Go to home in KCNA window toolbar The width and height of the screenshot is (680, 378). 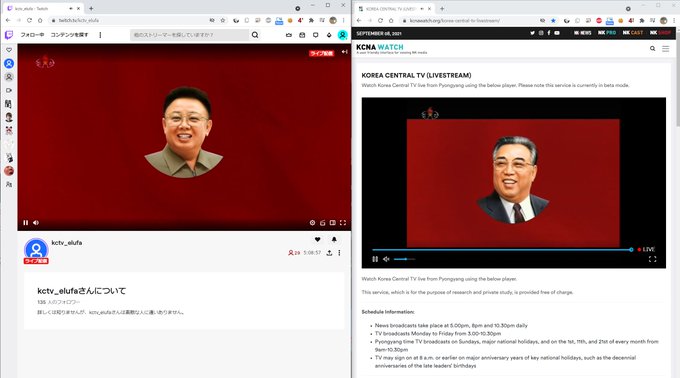(391, 20)
